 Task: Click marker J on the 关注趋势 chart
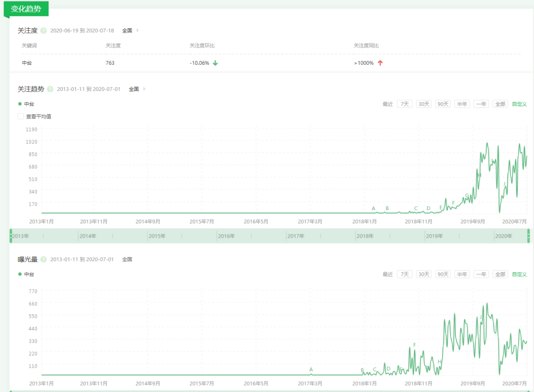point(504,184)
